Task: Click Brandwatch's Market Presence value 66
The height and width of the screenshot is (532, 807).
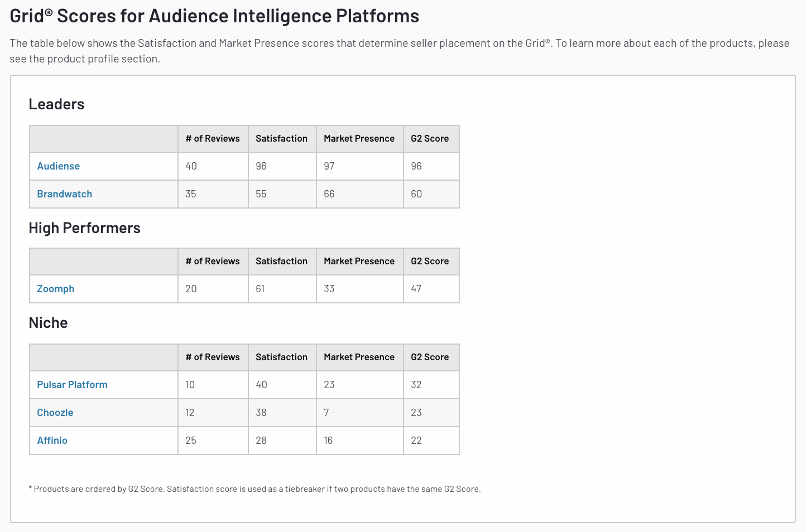Action: click(x=329, y=194)
